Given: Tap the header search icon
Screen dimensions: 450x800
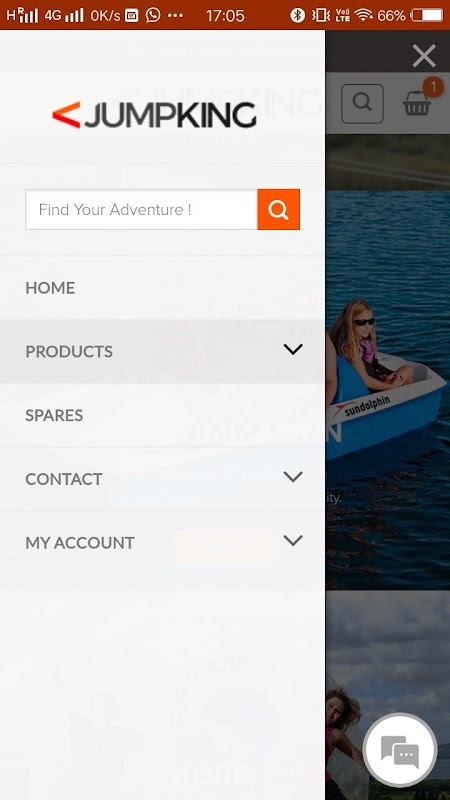Looking at the screenshot, I should [362, 104].
